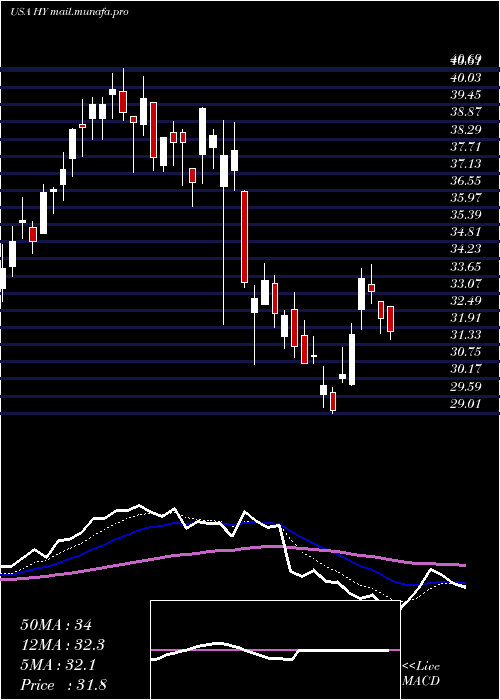Click the 39.45 price level label
Viewport: 500px width, 700px height.
466,95
